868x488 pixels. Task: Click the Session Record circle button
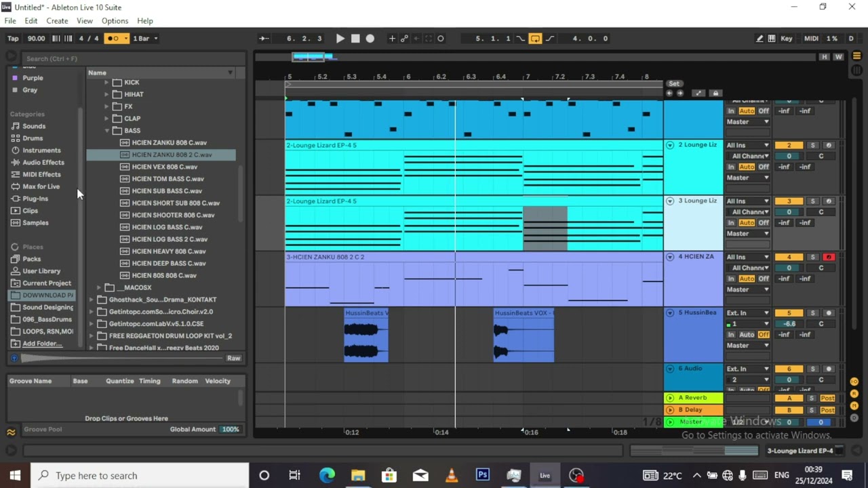(441, 39)
